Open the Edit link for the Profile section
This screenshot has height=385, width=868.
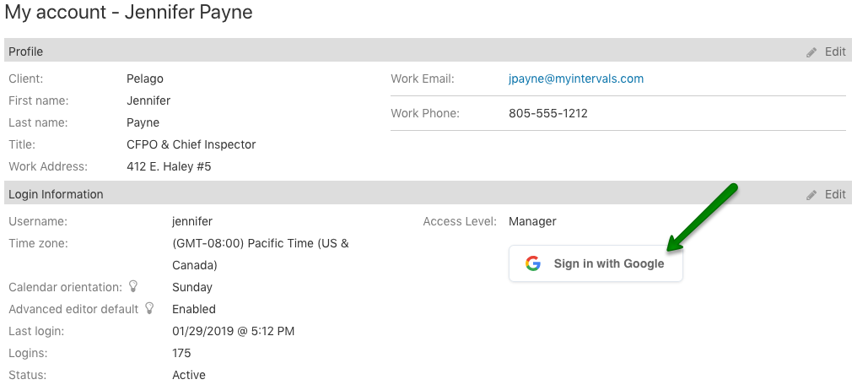coord(835,52)
